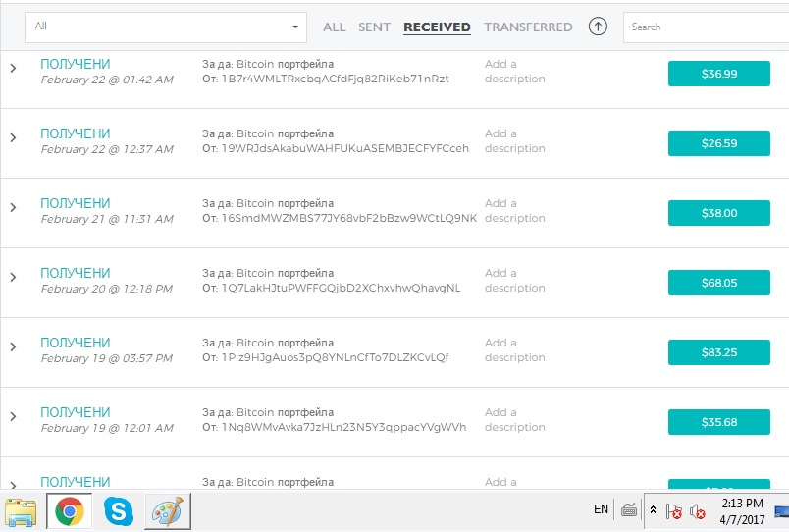Click the Chrome taskbar icon
789x532 pixels.
click(70, 511)
